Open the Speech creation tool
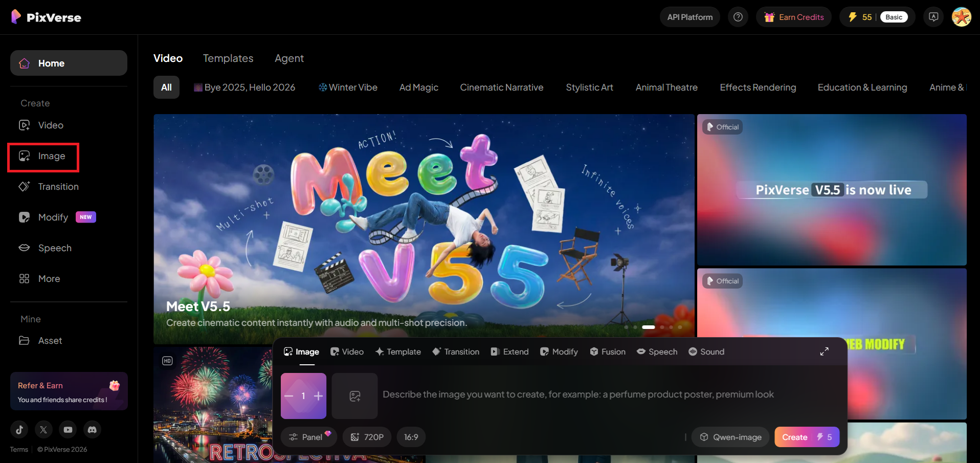The height and width of the screenshot is (463, 980). tap(55, 248)
